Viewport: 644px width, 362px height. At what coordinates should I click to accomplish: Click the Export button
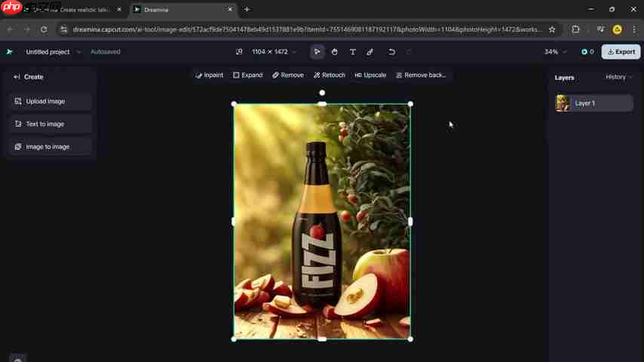pos(621,52)
